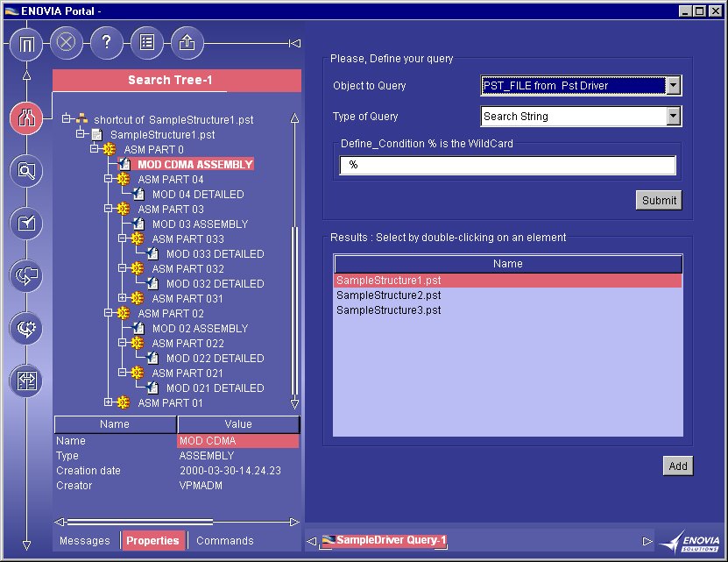Screen dimensions: 728x562
Task: Collapse the ASM PART 02 node
Action: (x=108, y=313)
